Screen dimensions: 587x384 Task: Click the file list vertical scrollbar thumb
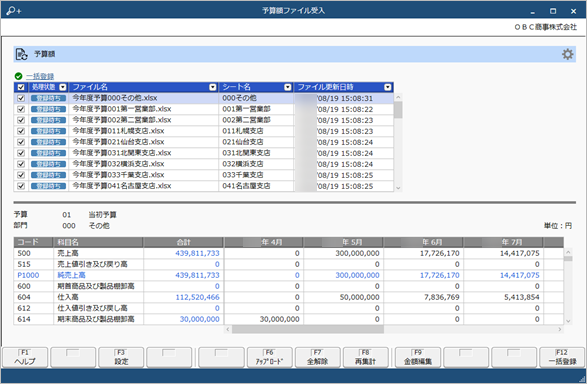coord(398,110)
